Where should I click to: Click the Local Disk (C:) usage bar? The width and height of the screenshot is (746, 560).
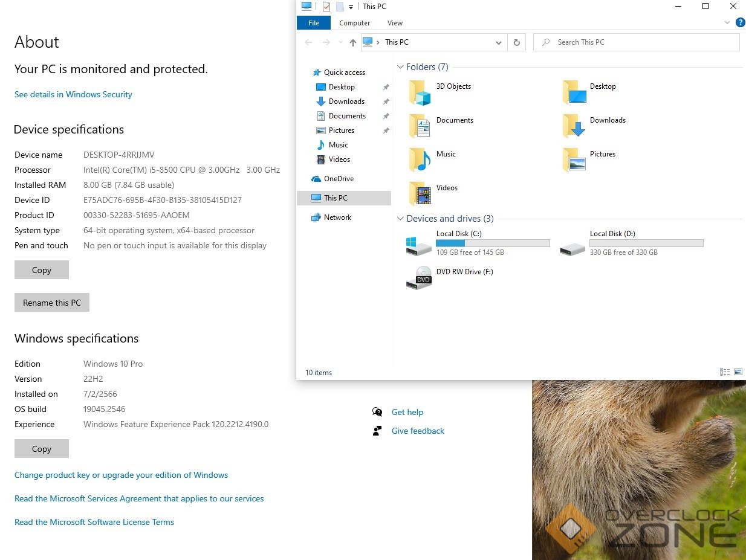493,243
